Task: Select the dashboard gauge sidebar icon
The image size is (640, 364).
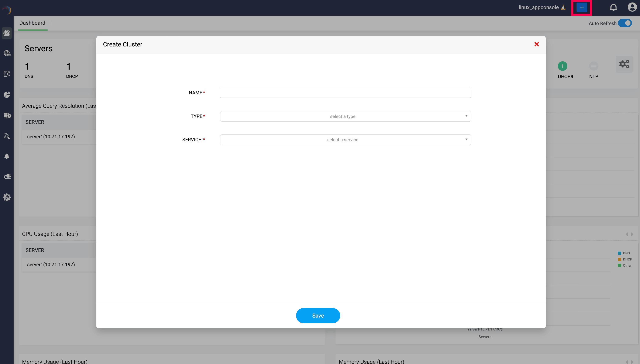Action: [7, 33]
